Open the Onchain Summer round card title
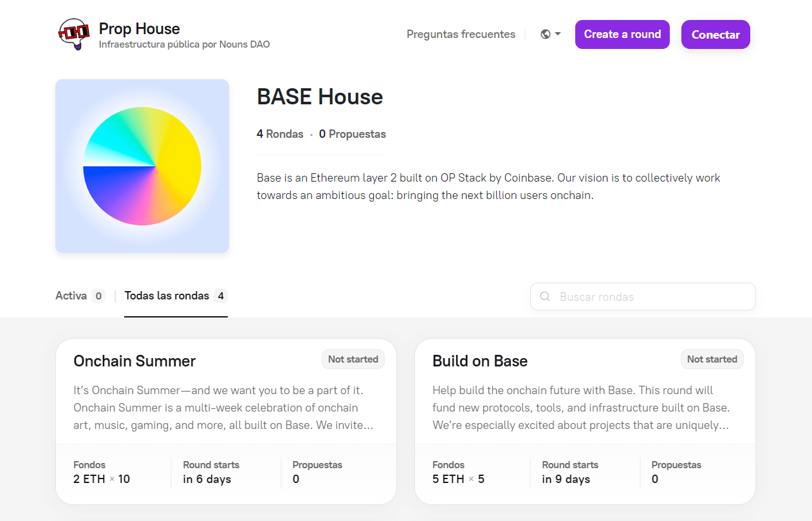The image size is (812, 521). click(x=134, y=361)
